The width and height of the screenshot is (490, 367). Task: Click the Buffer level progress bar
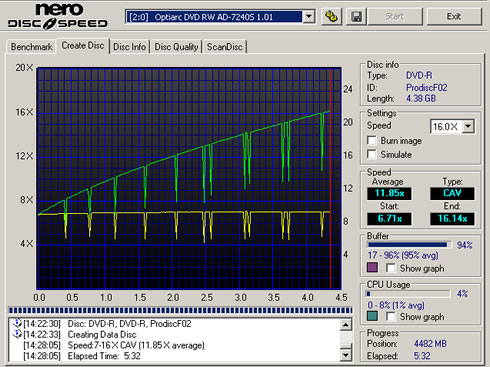[409, 245]
